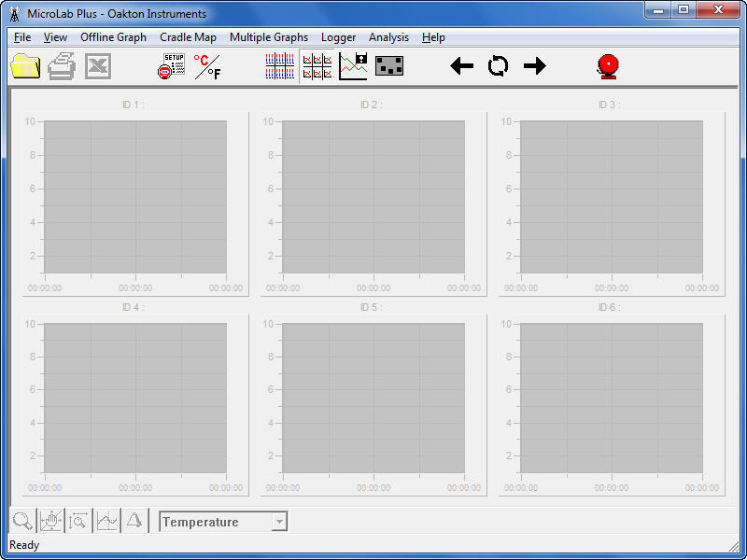
Task: Show the data table grid view icon
Action: pyautogui.click(x=279, y=66)
